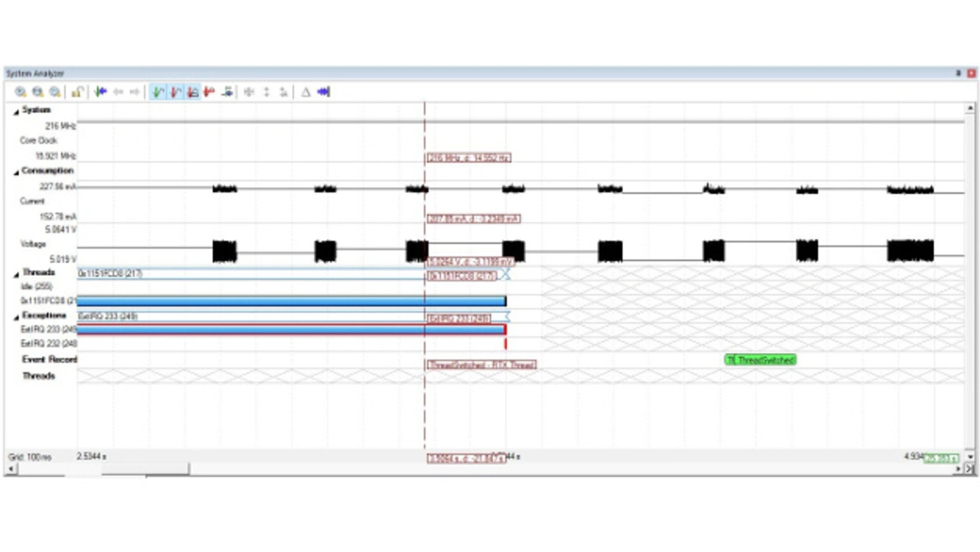Collapse the System group
The image size is (980, 552).
(17, 111)
